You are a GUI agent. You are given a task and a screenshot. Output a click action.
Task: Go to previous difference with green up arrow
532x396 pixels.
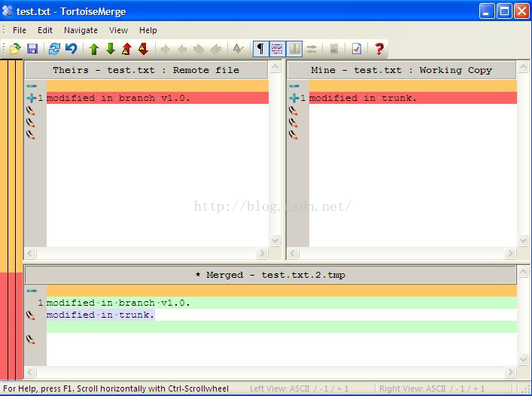pyautogui.click(x=94, y=49)
